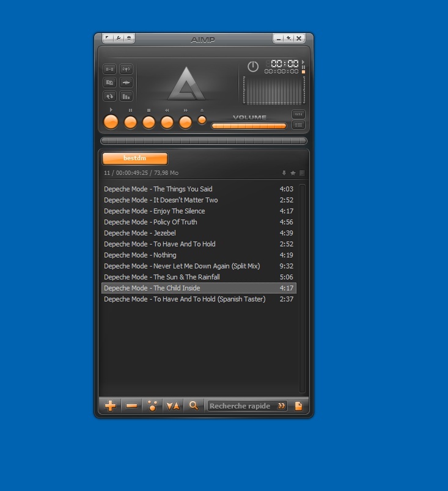Image resolution: width=448 pixels, height=491 pixels.
Task: Click the small eject open-file button
Action: point(202,120)
